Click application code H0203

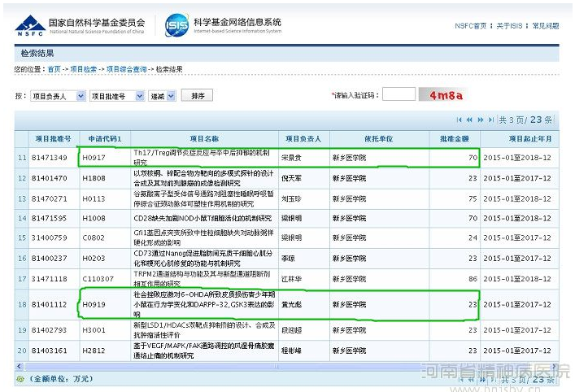(94, 259)
